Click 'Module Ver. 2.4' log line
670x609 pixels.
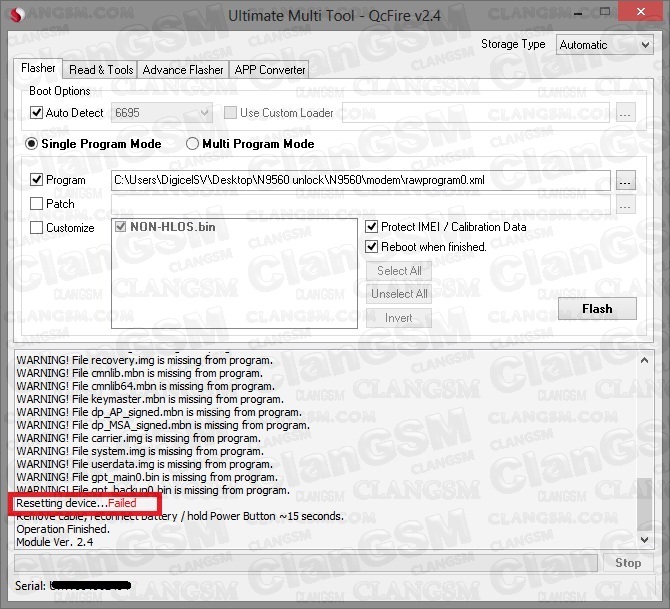click(x=55, y=542)
